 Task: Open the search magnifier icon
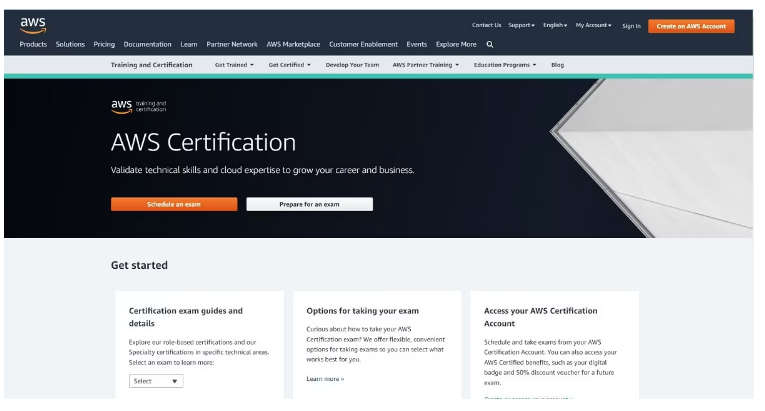[490, 44]
